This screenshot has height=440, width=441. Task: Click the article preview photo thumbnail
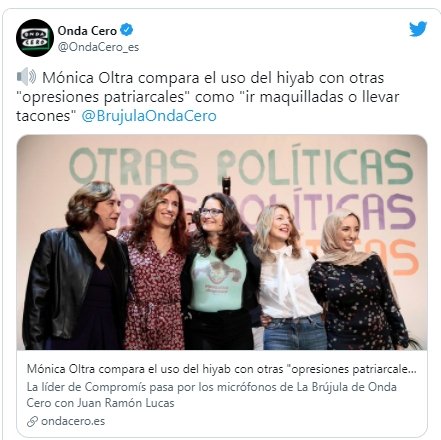[222, 242]
